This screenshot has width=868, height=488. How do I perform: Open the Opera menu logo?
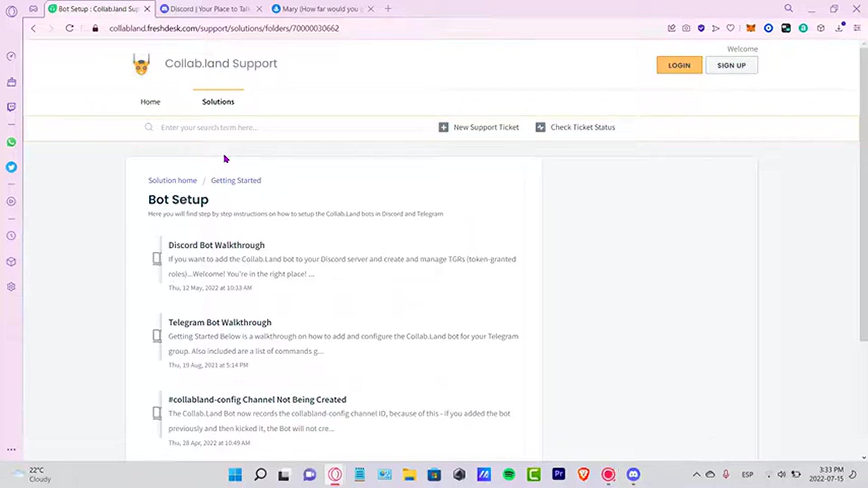(x=12, y=11)
